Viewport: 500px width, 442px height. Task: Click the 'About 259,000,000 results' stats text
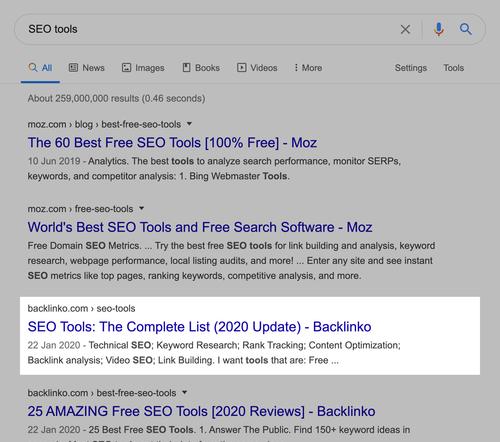[116, 99]
